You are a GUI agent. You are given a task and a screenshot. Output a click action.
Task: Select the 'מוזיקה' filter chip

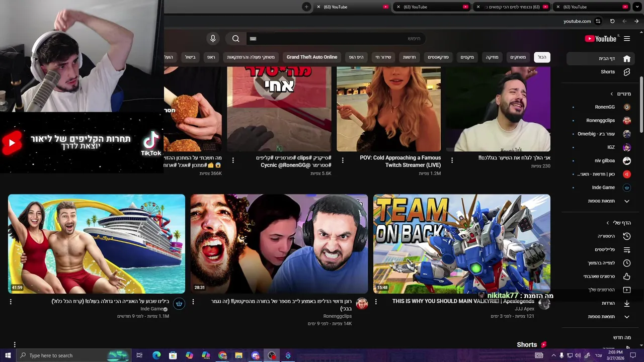click(492, 57)
